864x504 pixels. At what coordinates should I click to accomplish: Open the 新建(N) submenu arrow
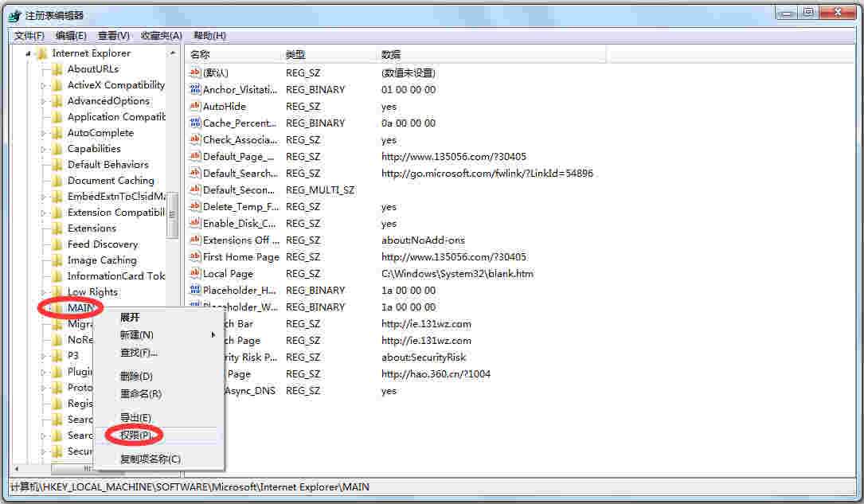213,335
